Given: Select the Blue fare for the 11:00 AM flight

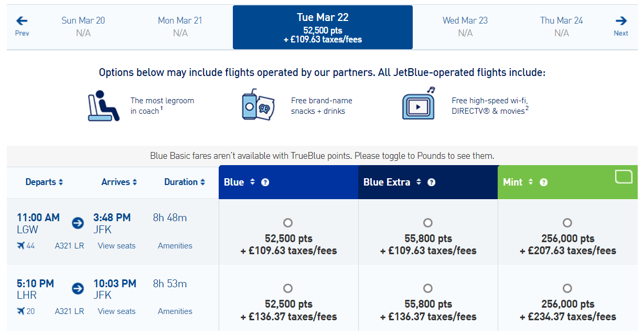Looking at the screenshot, I should [x=287, y=222].
